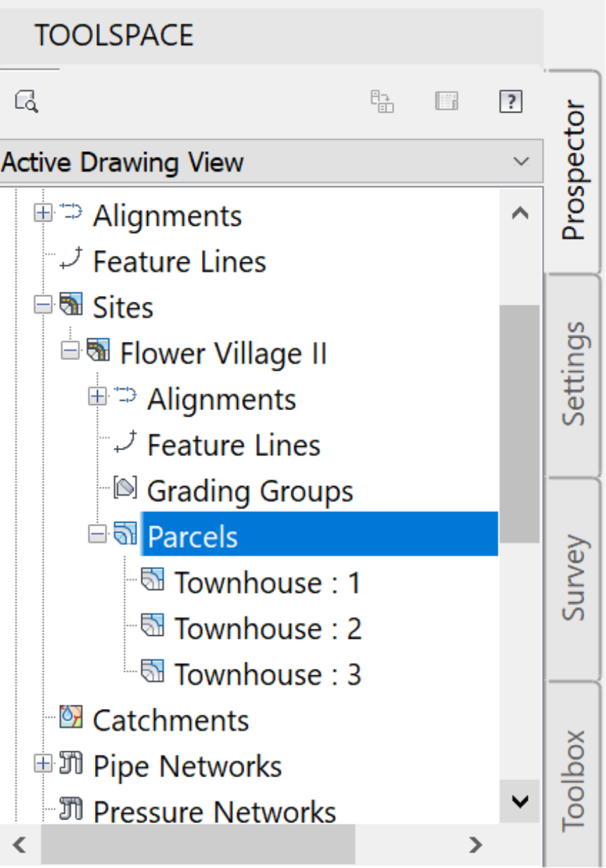Click the Alignments icon under Flower Village II
606x868 pixels.
pyautogui.click(x=126, y=396)
